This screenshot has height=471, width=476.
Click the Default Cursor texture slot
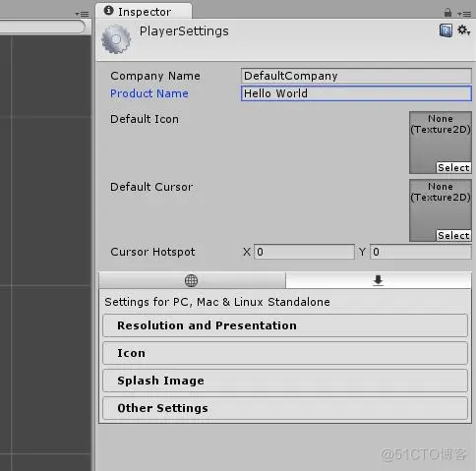click(441, 210)
